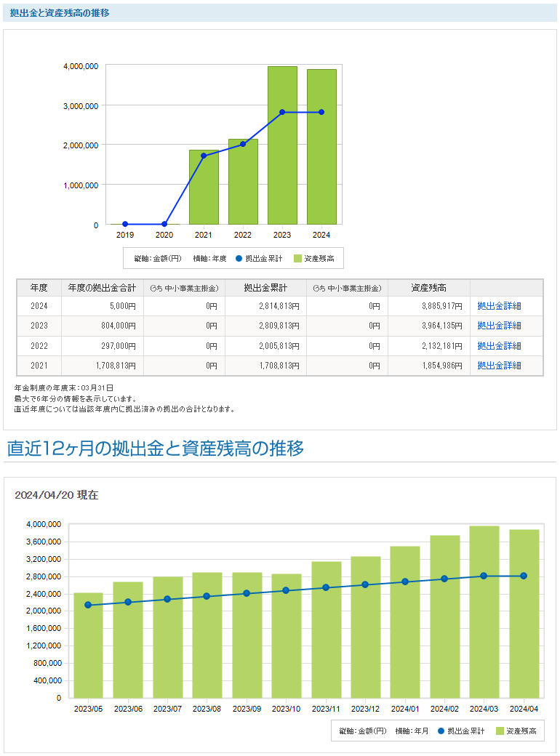This screenshot has width=560, height=756.
Task: Click the 年度 column header in table
Action: pyautogui.click(x=39, y=288)
